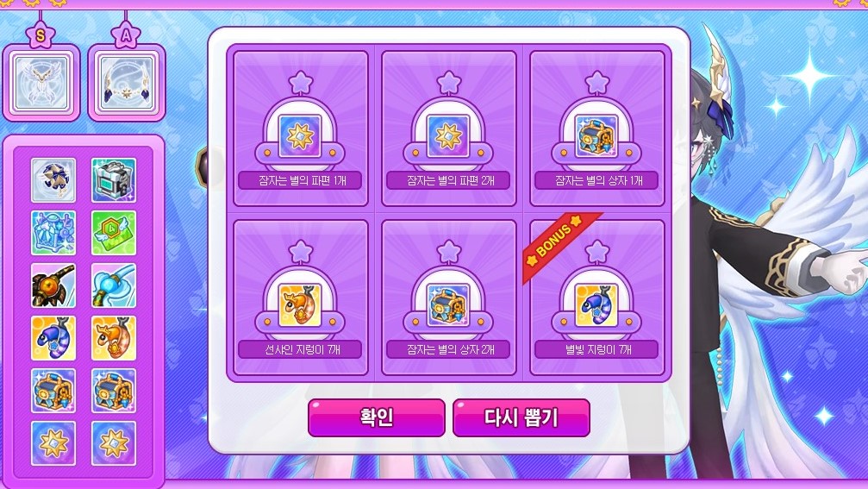Open the A rank star tab
Image resolution: width=868 pixels, height=489 pixels.
pyautogui.click(x=126, y=36)
